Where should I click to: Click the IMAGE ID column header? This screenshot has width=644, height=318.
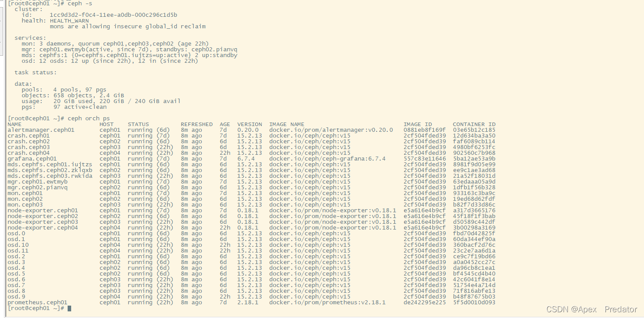418,124
